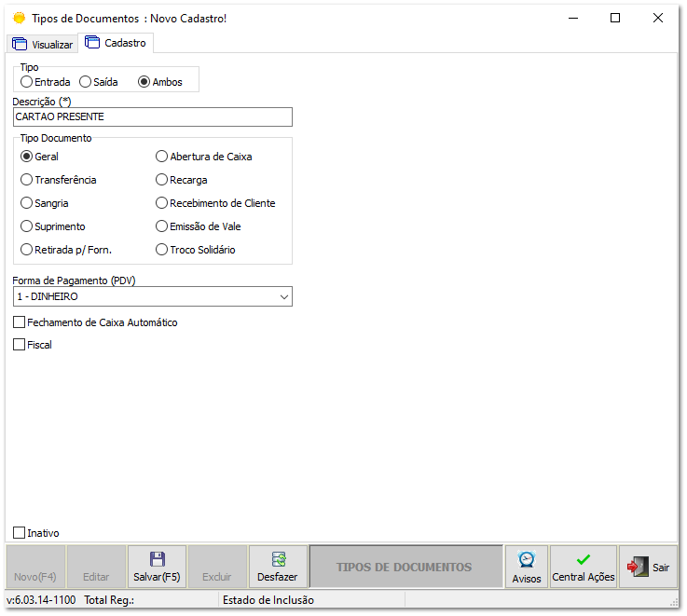This screenshot has height=616, width=687.
Task: Choose Recebimento de Cliente document type
Action: click(161, 202)
